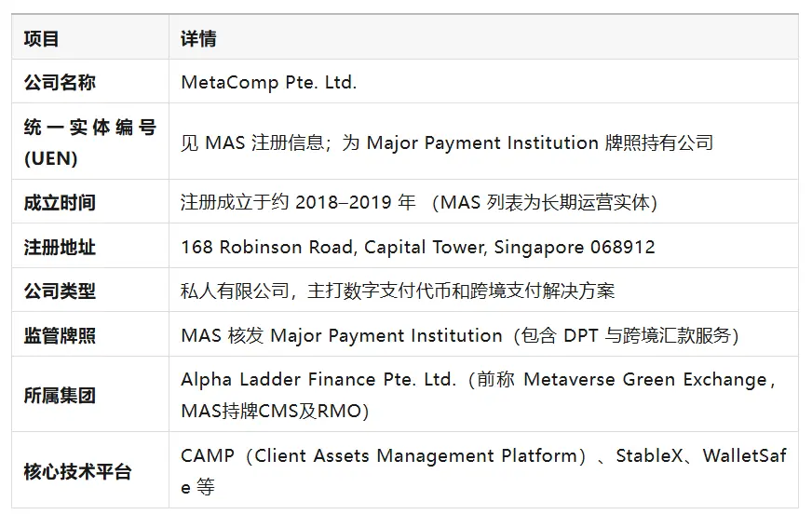The image size is (812, 528).
Task: Select the 注册地址 row label
Action: pos(90,247)
